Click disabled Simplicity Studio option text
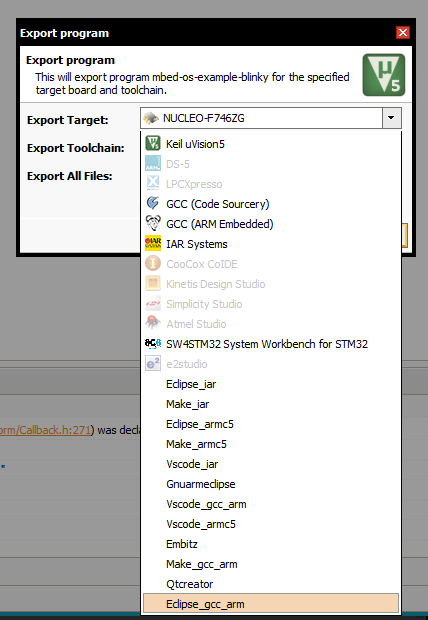 [x=204, y=304]
